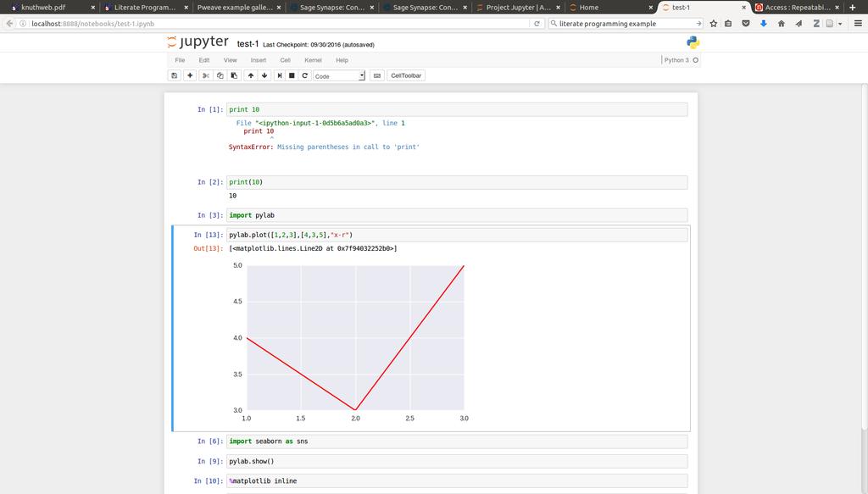Open the View menu

[x=231, y=60]
